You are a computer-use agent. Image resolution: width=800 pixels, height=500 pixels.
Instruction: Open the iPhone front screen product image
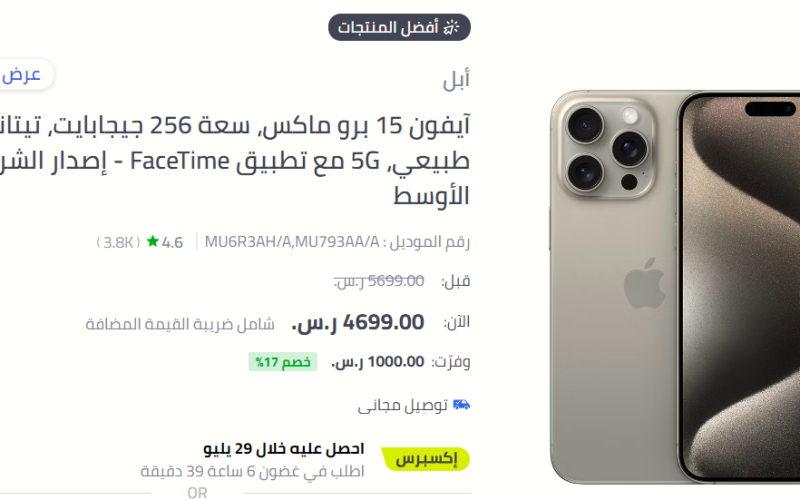[739, 287]
